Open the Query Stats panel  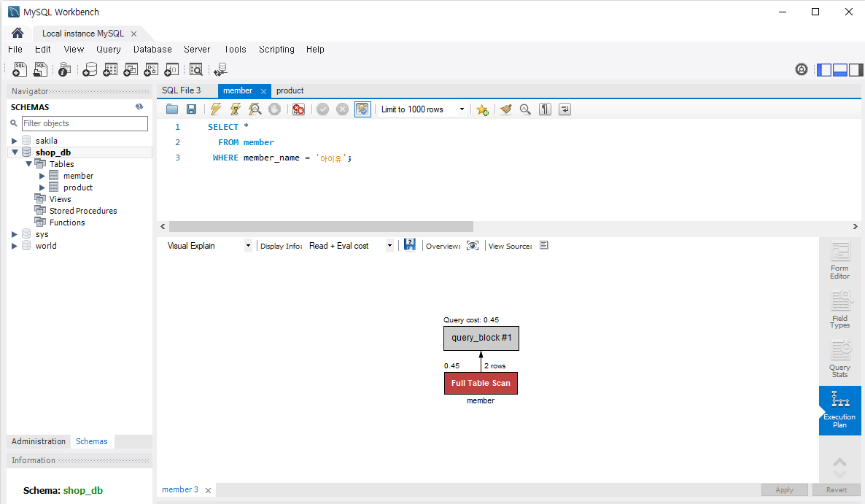point(839,358)
